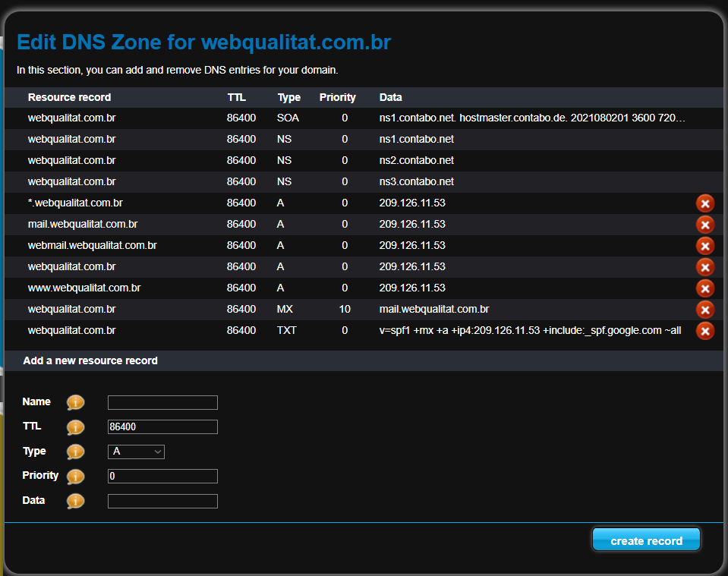
Task: Click the MX priority value 10
Action: point(345,310)
